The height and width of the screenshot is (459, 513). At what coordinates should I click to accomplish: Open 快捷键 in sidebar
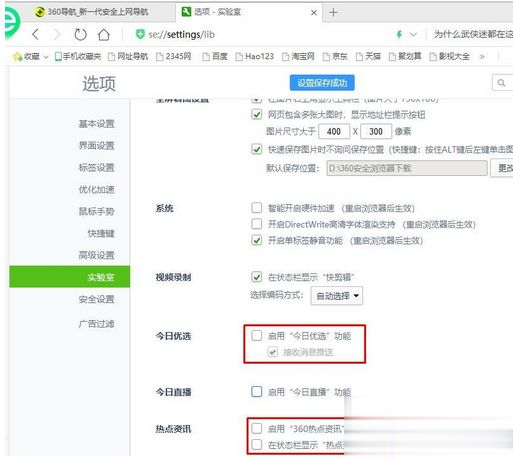coord(101,233)
